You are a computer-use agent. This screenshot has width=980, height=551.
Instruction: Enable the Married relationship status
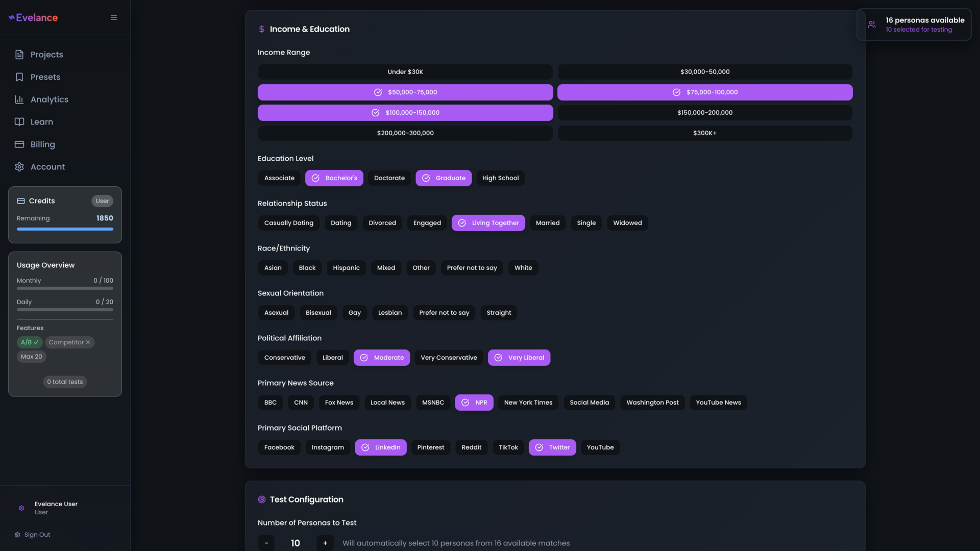click(x=547, y=223)
